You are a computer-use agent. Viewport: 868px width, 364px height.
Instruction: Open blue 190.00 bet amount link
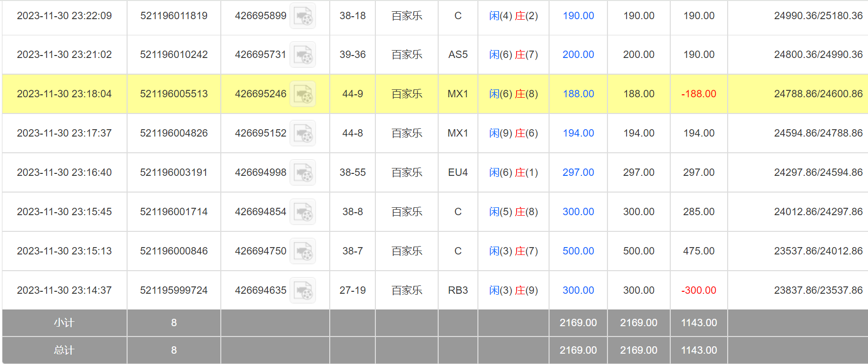point(578,16)
